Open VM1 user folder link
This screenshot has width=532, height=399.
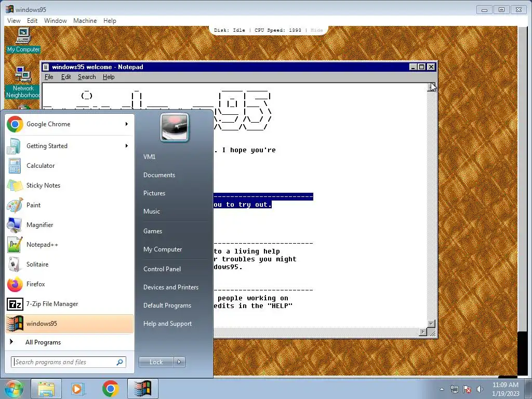[149, 157]
